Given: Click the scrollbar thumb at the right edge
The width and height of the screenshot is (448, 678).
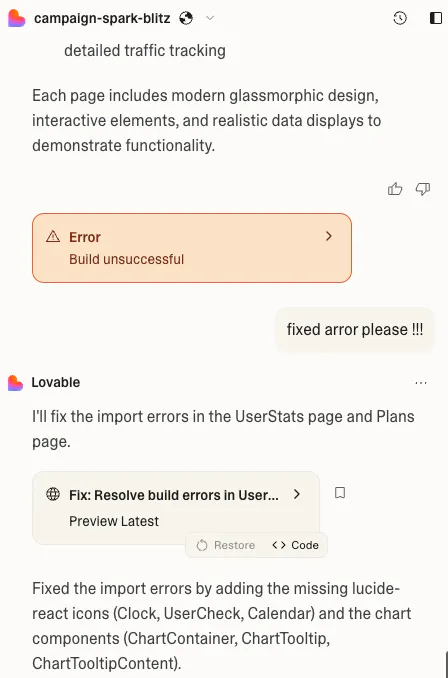Looking at the screenshot, I should coord(447,664).
